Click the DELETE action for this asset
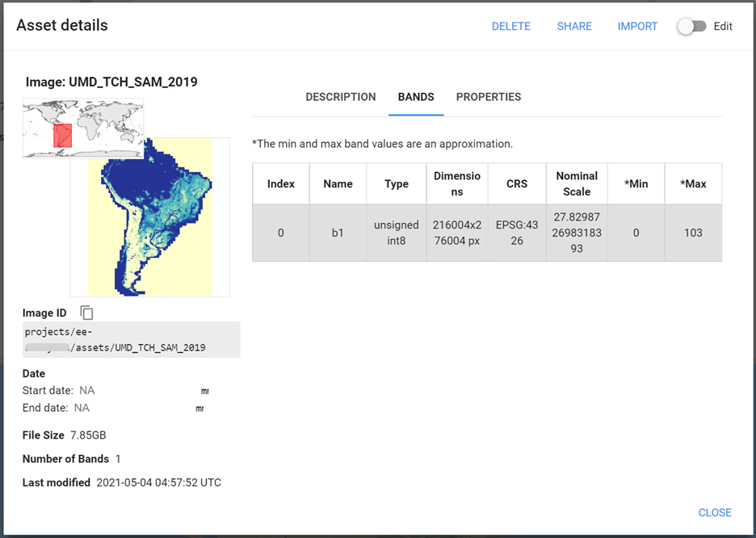This screenshot has width=756, height=538. [x=510, y=26]
